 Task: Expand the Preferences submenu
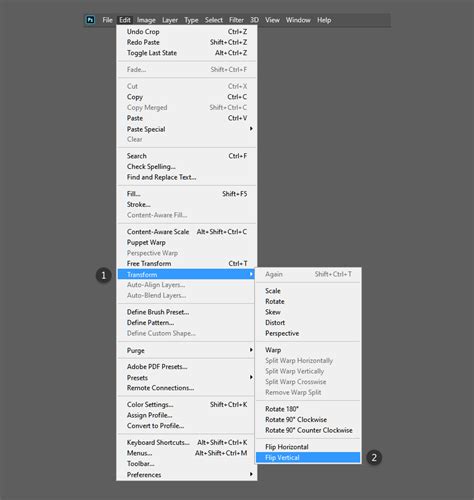[187, 475]
